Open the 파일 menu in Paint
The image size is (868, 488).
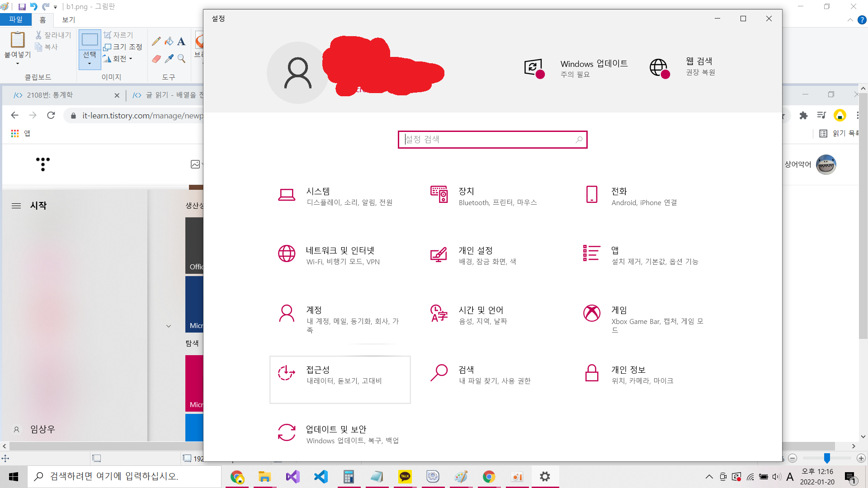tap(15, 19)
